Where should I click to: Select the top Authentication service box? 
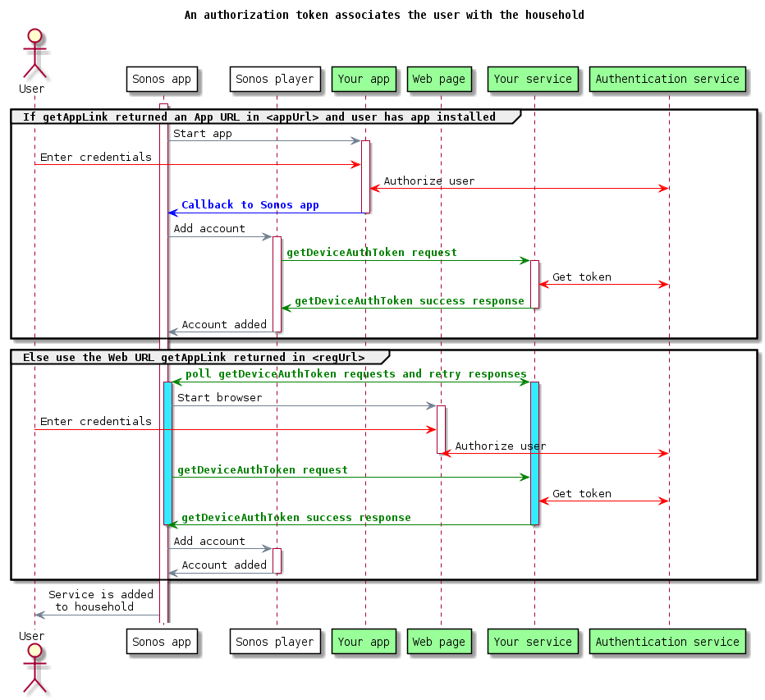point(667,79)
